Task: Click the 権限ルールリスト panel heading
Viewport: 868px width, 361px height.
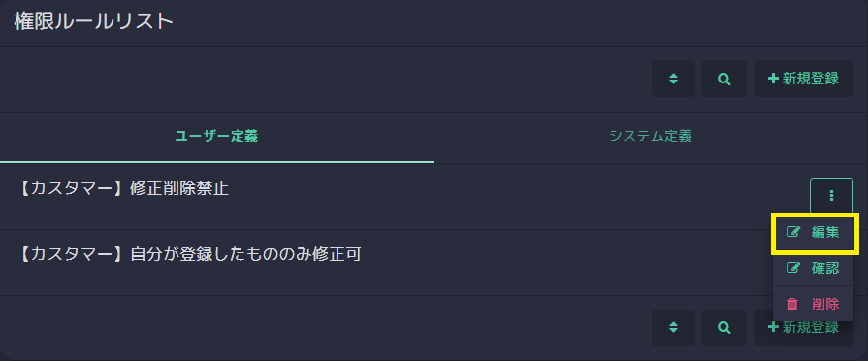Action: (94, 21)
